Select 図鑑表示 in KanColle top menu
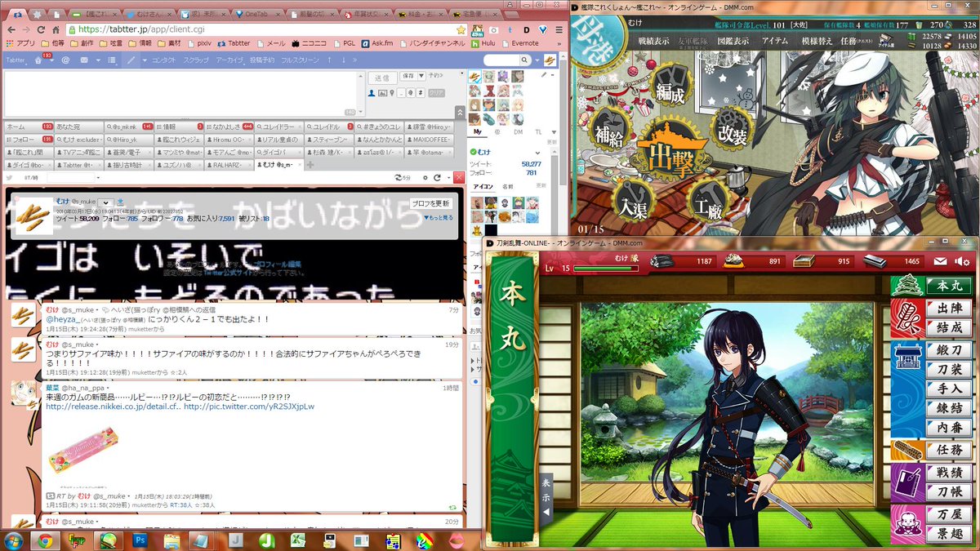980x551 pixels. 733,40
